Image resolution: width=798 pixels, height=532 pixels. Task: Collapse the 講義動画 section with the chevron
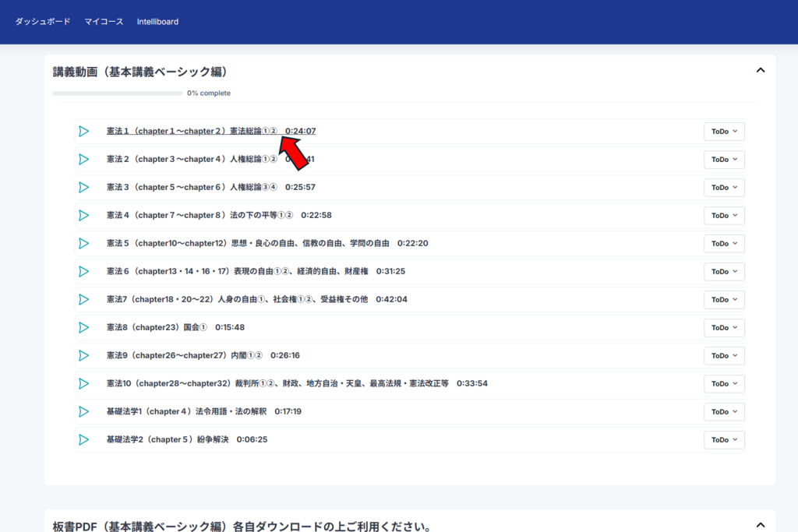(761, 70)
